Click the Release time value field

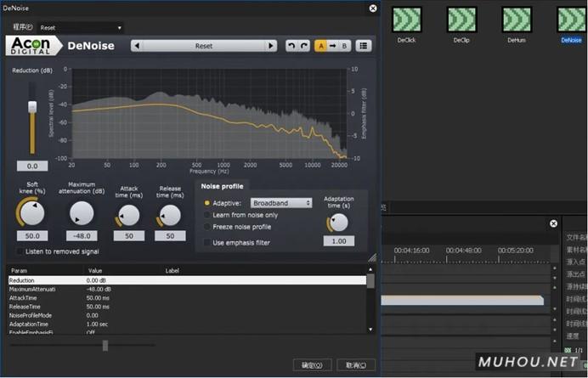point(170,236)
